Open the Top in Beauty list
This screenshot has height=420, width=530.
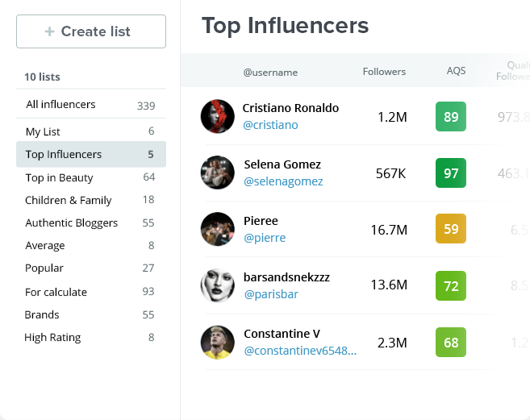click(59, 177)
